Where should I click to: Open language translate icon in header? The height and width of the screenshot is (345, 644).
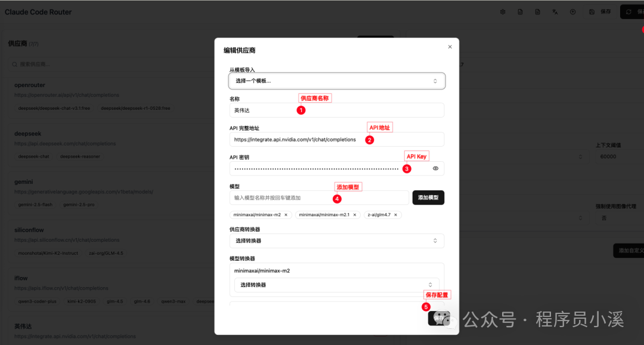[x=555, y=12]
